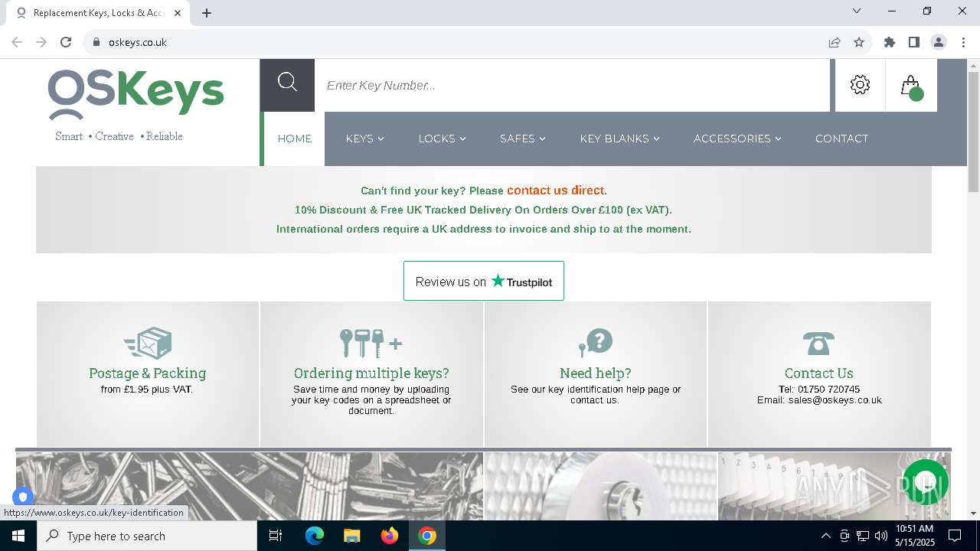
Task: Go back to the previous page
Action: pyautogui.click(x=17, y=42)
